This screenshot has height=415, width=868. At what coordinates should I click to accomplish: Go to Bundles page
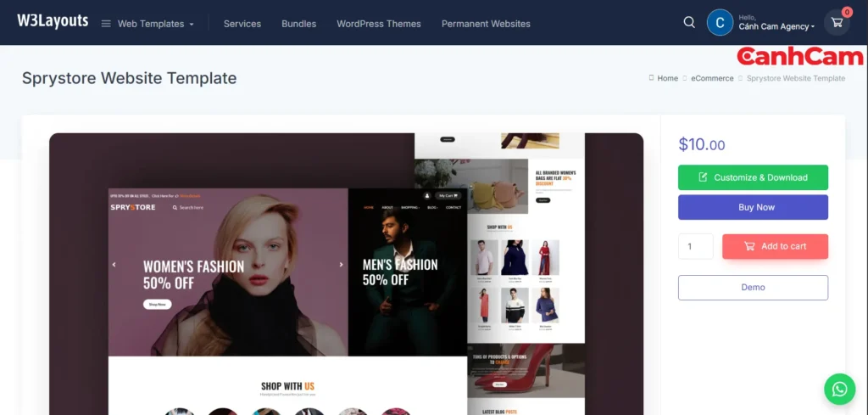point(299,24)
